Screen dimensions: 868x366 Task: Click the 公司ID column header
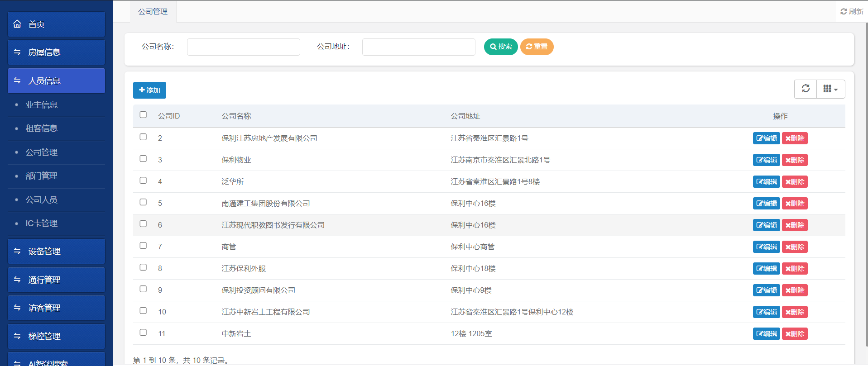(169, 116)
